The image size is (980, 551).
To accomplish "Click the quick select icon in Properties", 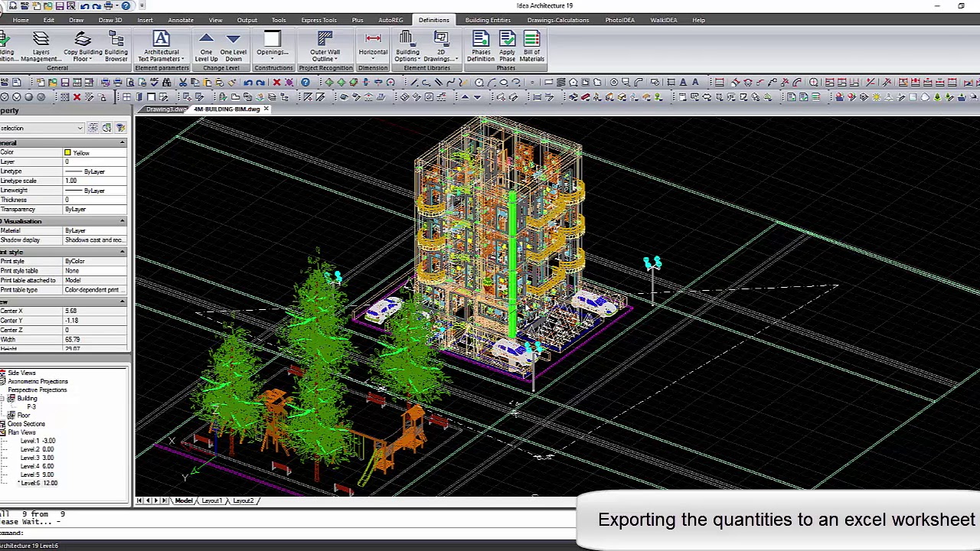I will tap(120, 128).
